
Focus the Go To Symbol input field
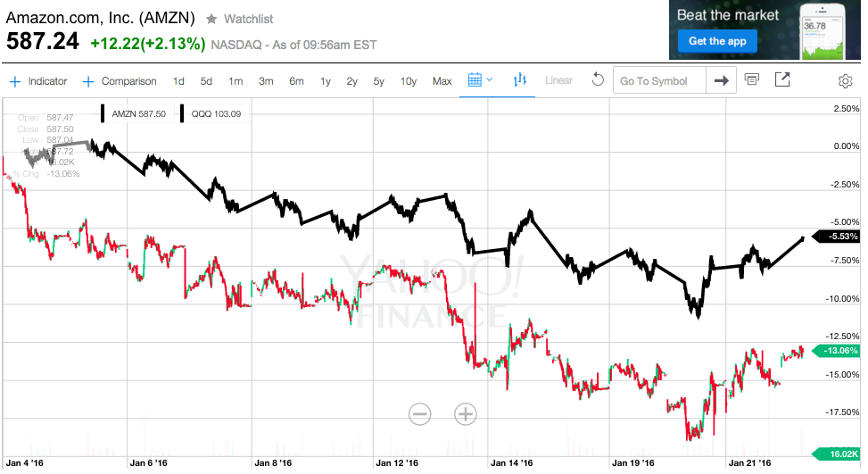click(659, 81)
